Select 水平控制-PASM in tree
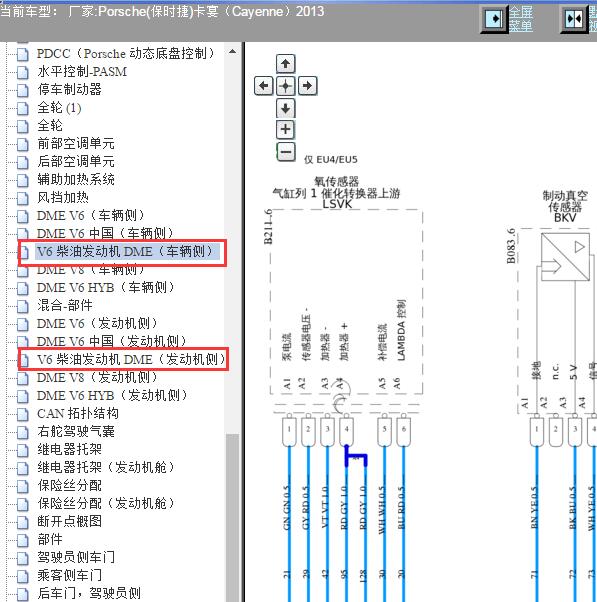Viewport: 597px width, 602px height. pyautogui.click(x=82, y=71)
